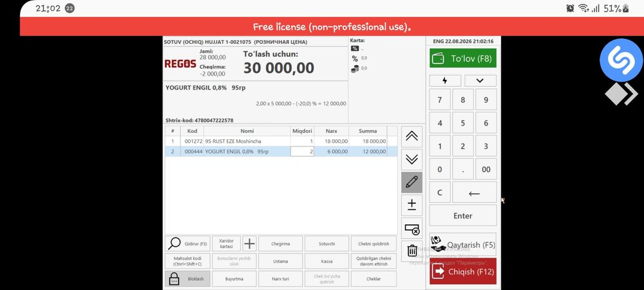Open Qaytarish (F5) return button

463,244
